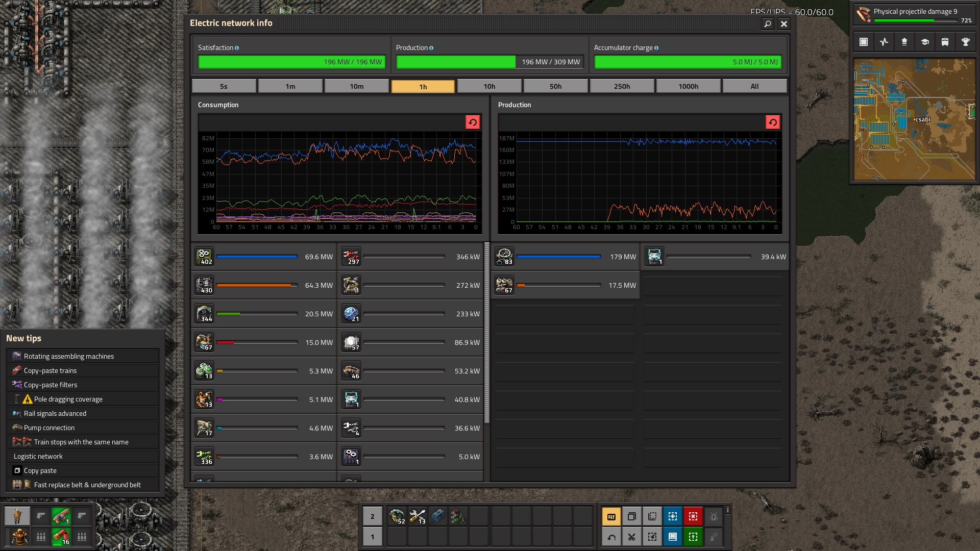Open search in Electric network info

pyautogui.click(x=767, y=24)
